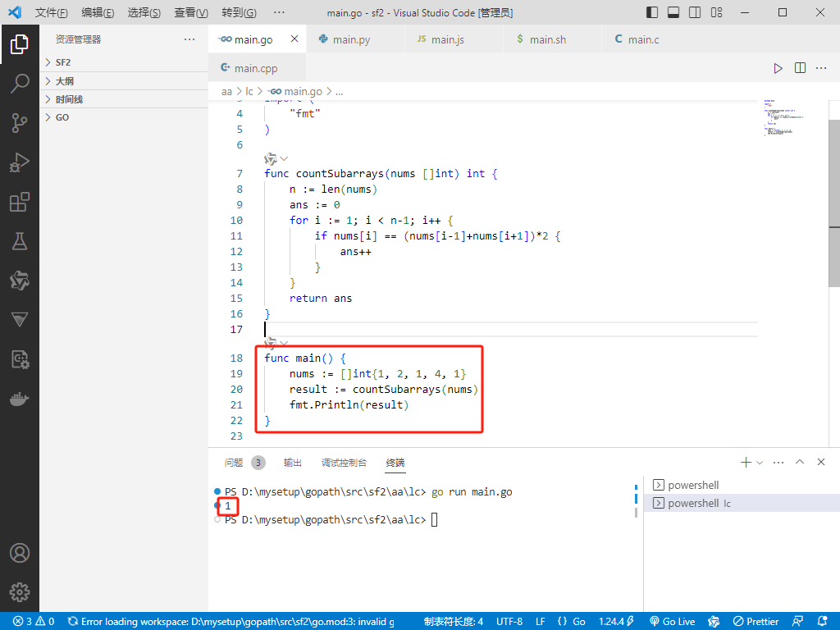Click Go Live in status bar

[673, 622]
